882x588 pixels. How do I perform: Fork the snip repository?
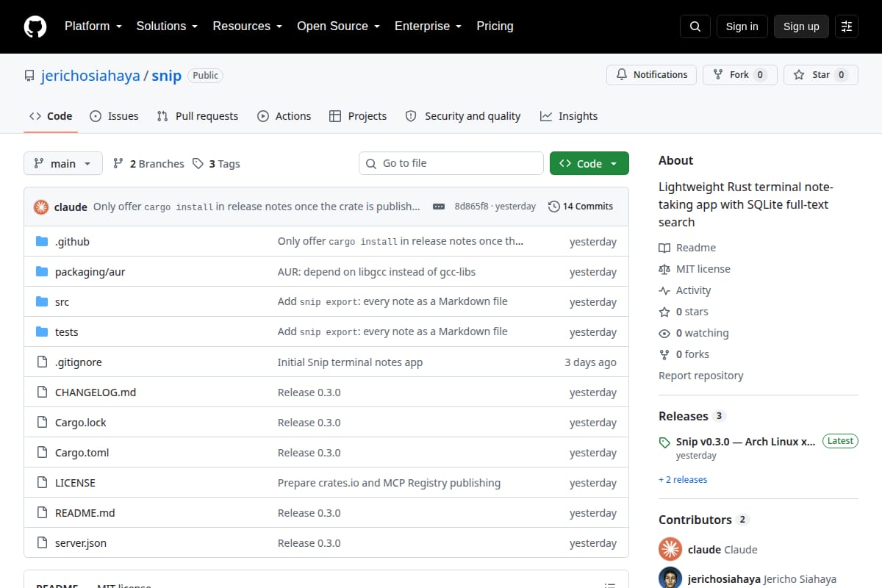(740, 74)
